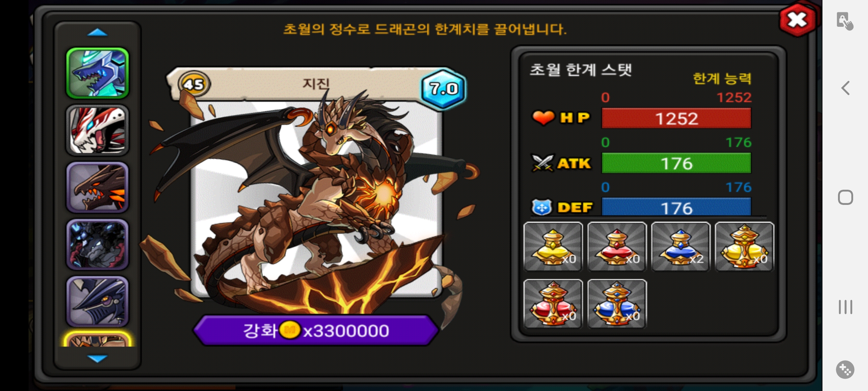The image size is (868, 391).
Task: Tap the purple 강화 x3300000 enhance button
Action: pos(316,331)
